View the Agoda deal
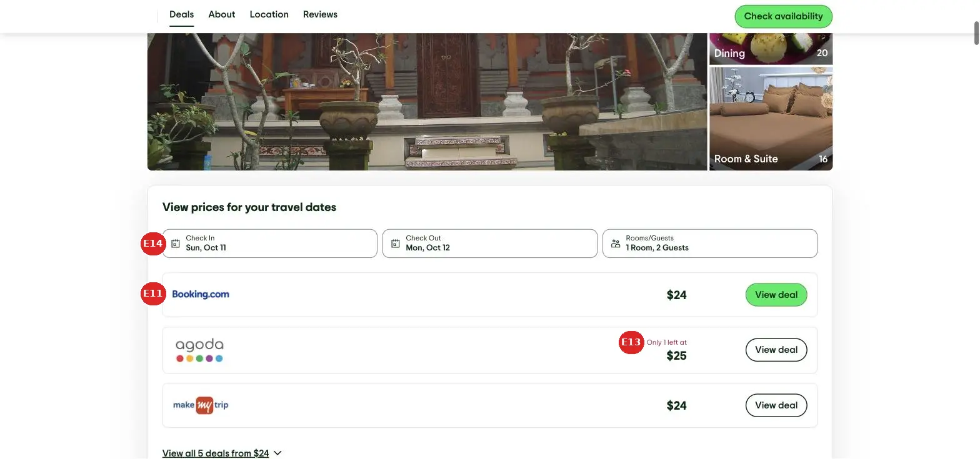This screenshot has width=980, height=459. [776, 350]
